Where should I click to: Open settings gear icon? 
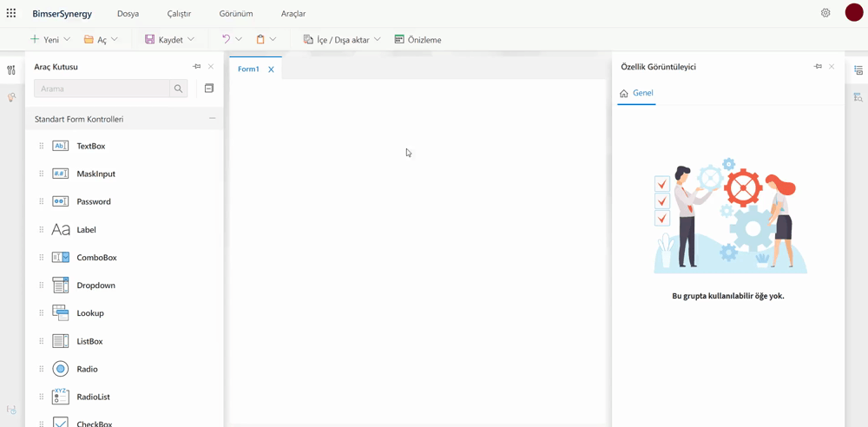coord(825,13)
